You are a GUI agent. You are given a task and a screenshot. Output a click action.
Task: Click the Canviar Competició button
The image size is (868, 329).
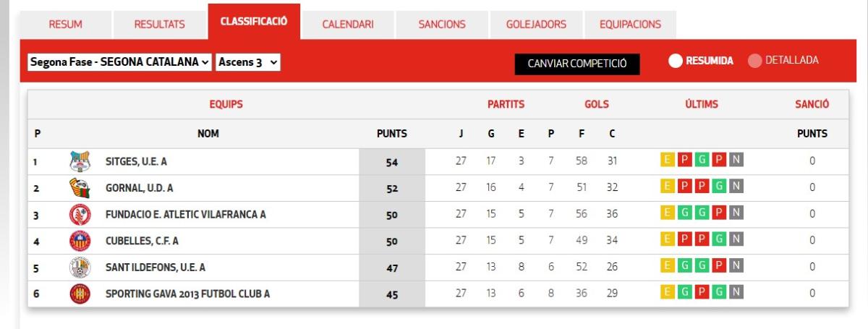(x=577, y=64)
